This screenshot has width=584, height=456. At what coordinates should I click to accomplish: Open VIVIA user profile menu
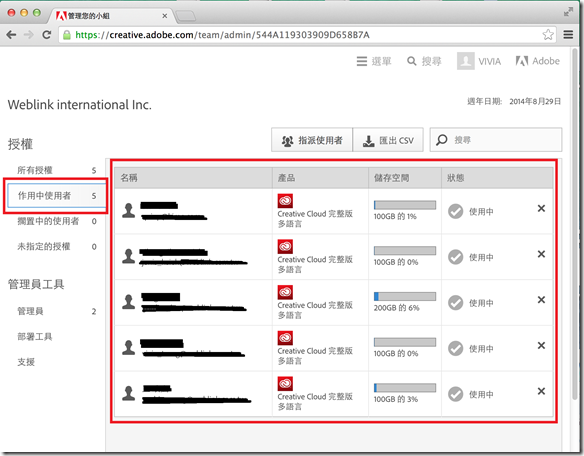[479, 61]
